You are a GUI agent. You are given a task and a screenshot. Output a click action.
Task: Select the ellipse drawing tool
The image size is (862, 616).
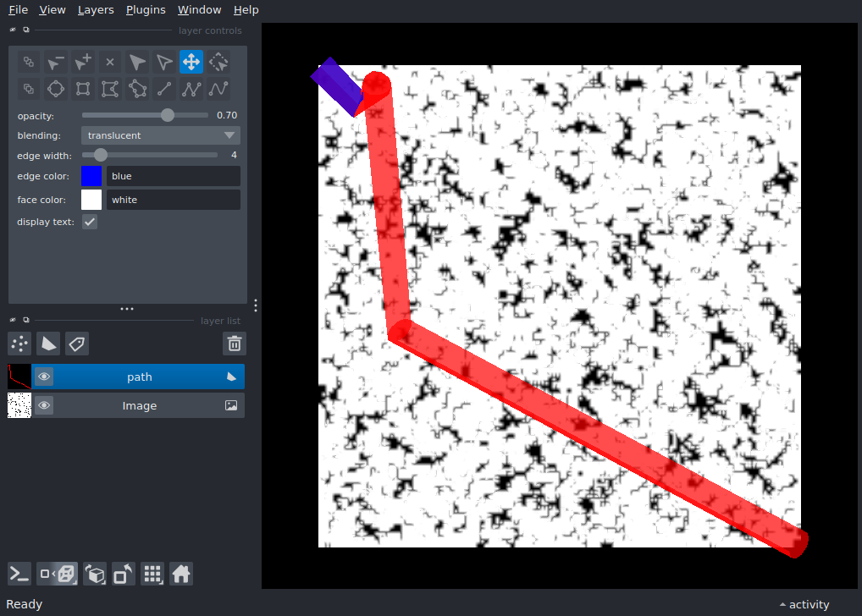(x=55, y=89)
